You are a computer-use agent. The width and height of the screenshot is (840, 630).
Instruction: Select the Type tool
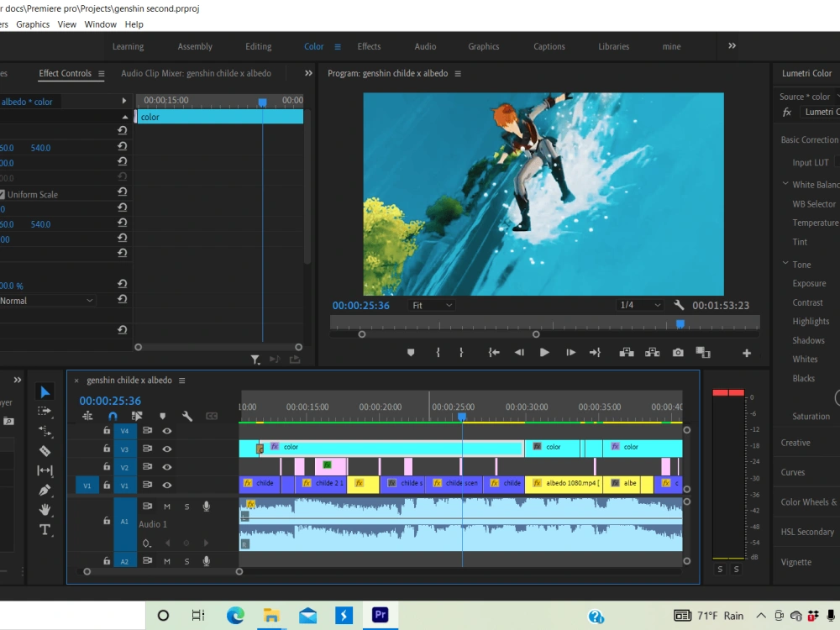tap(45, 530)
